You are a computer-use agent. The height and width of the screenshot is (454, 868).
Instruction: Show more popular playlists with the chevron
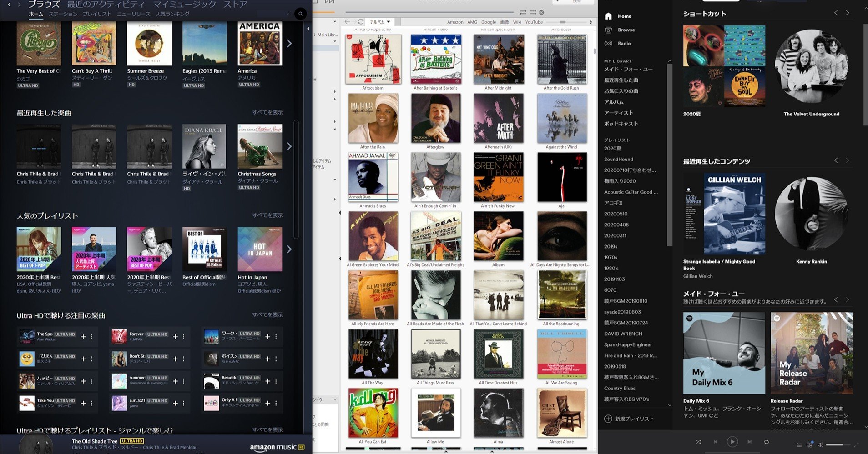tap(289, 249)
